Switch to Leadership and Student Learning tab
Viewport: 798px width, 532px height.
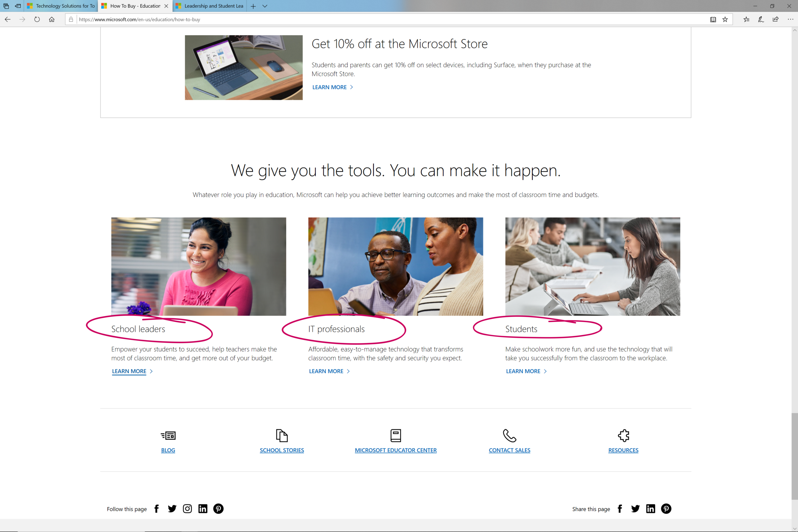pyautogui.click(x=210, y=6)
